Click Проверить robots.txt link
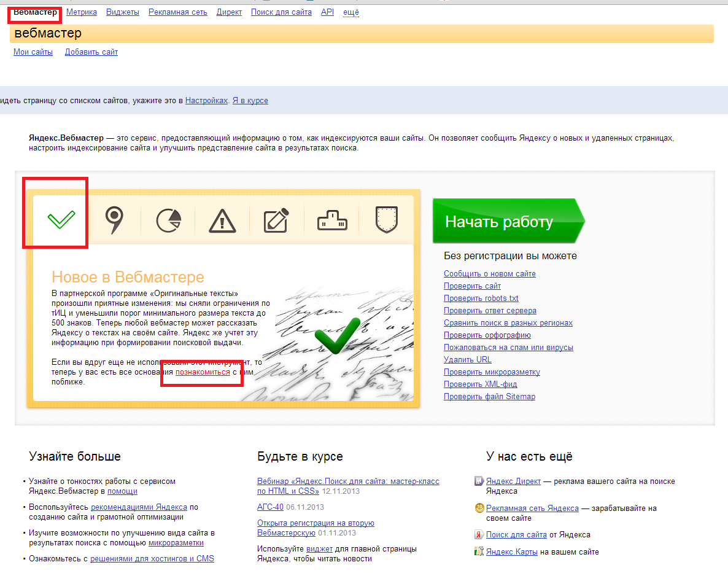 click(x=481, y=298)
